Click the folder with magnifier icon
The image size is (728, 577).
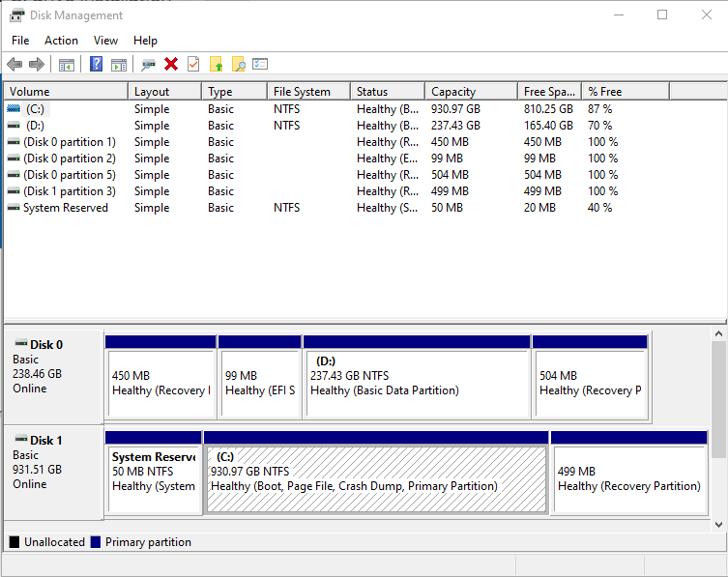[239, 64]
